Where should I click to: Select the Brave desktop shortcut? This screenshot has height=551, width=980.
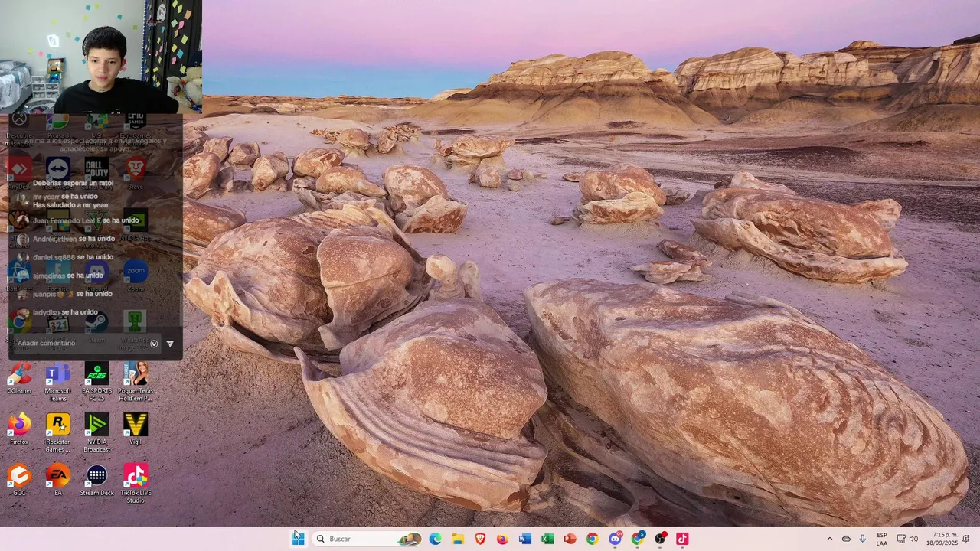point(136,173)
